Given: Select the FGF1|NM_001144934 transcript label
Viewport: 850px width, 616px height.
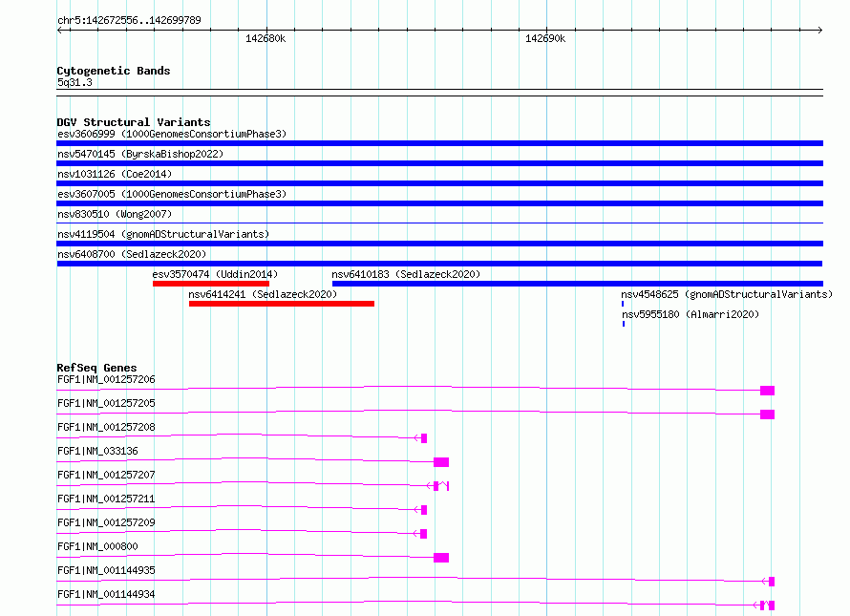Looking at the screenshot, I should coord(106,594).
